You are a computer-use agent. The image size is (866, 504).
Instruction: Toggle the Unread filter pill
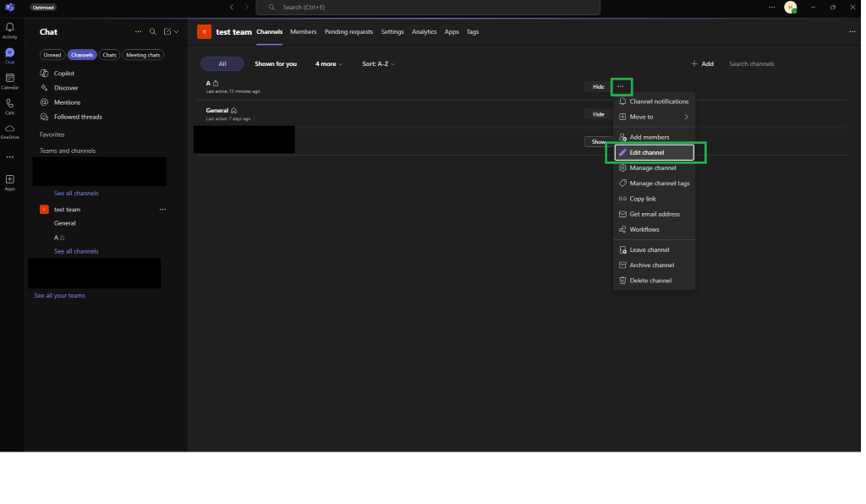click(52, 55)
